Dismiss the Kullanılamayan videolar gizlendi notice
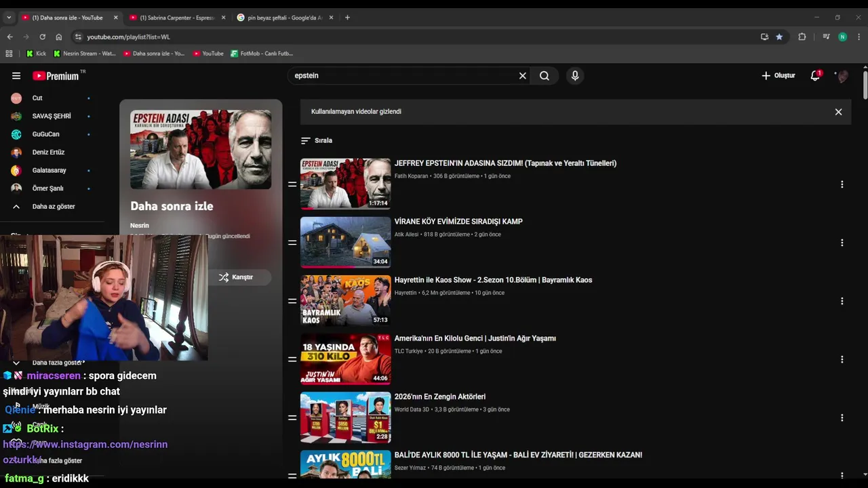Viewport: 868px width, 488px height. tap(838, 112)
